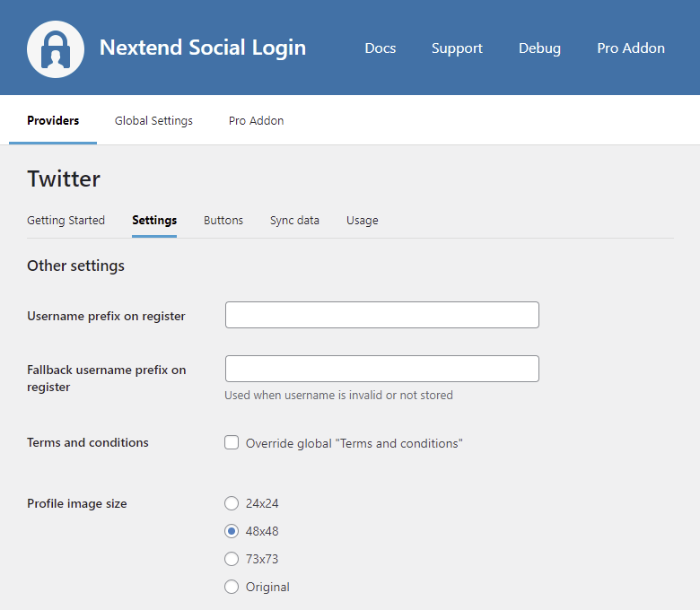This screenshot has height=610, width=700.
Task: Open the Support link in header
Action: [457, 48]
